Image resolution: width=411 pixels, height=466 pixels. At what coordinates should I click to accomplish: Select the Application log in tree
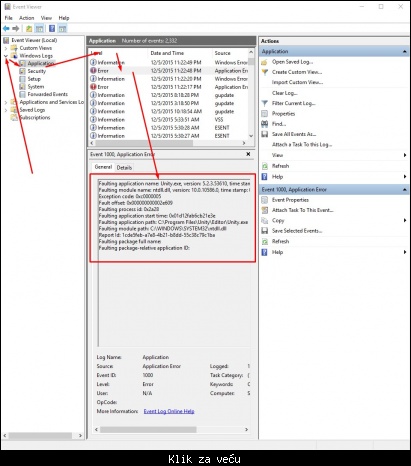coord(41,63)
